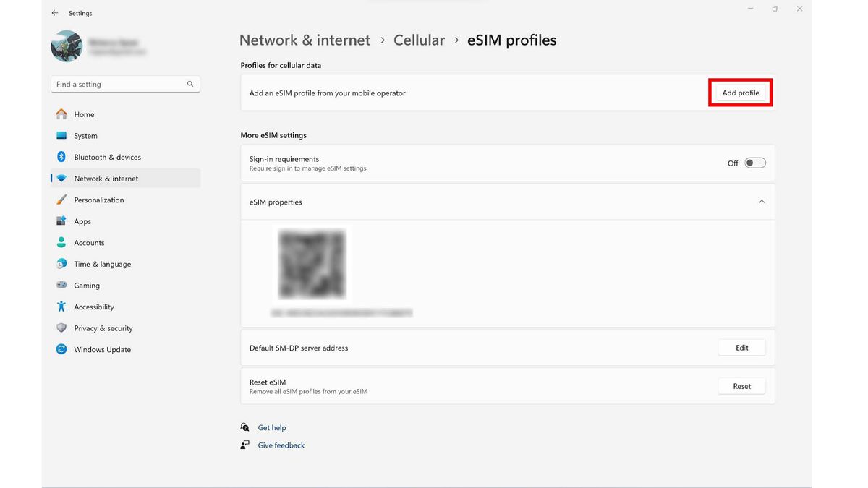
Task: Click the Add profile button
Action: pos(741,93)
